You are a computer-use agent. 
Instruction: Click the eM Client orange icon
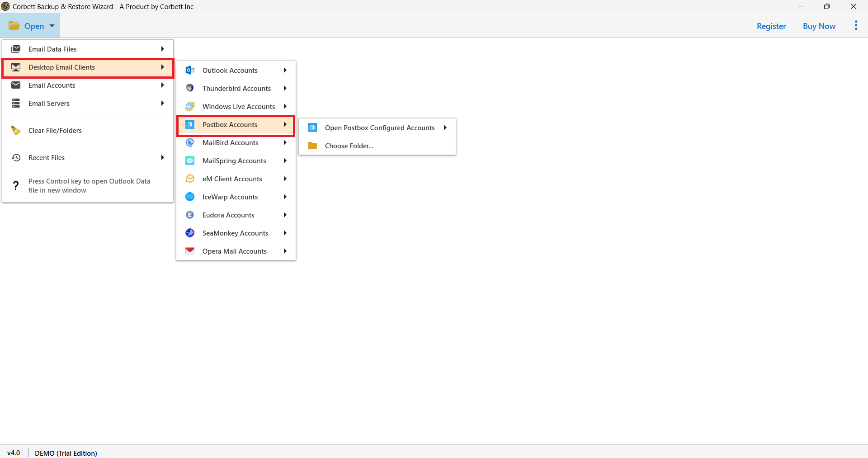pos(190,179)
